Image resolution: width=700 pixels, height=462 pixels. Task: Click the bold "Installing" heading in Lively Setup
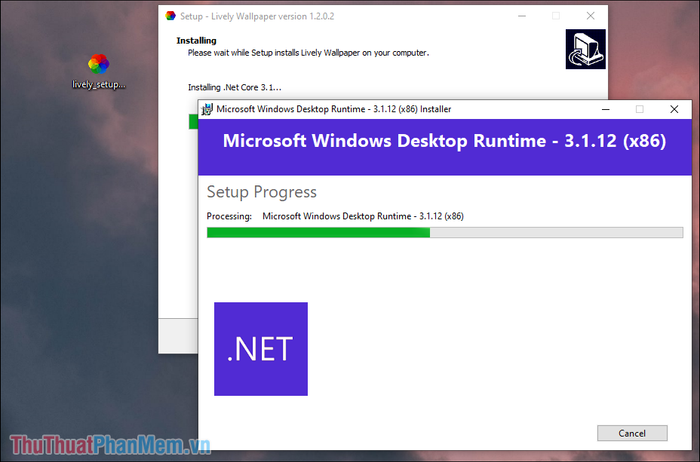click(196, 41)
